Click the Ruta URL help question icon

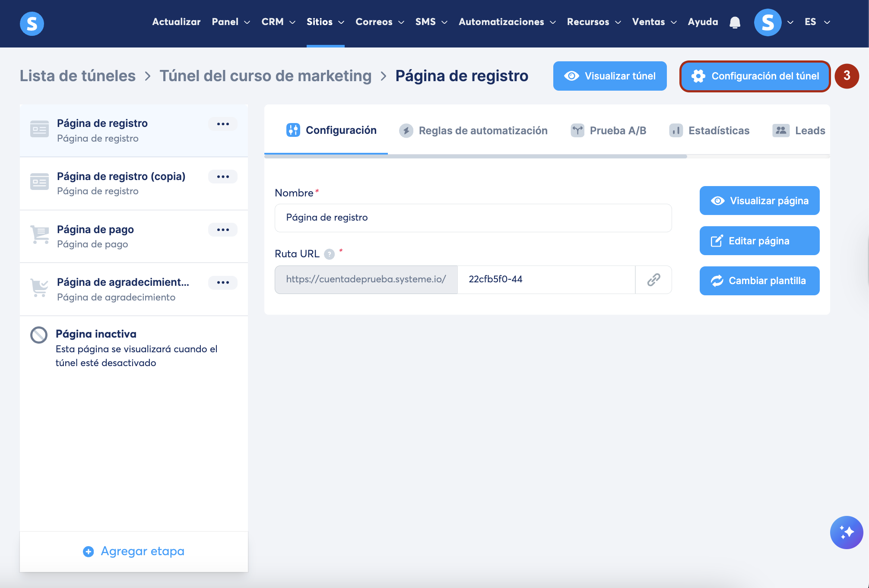tap(329, 254)
